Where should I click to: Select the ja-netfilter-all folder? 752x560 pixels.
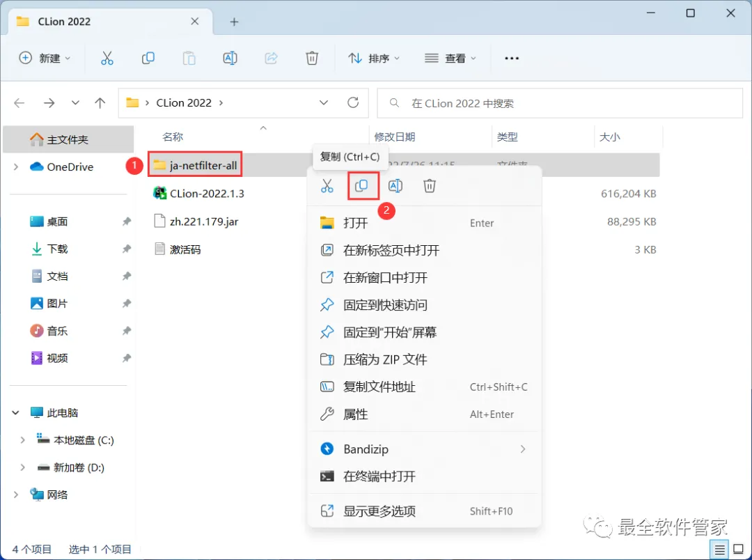(x=195, y=166)
